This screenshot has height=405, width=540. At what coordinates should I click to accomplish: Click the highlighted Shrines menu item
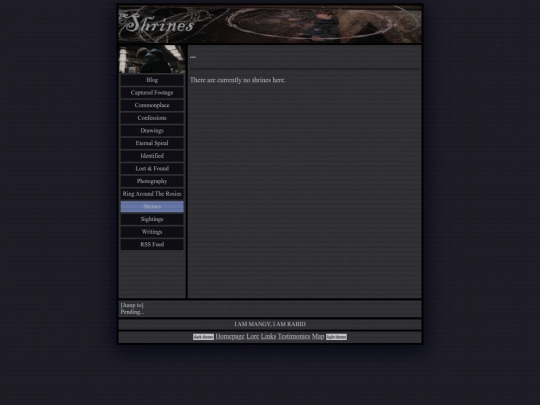[x=152, y=207]
